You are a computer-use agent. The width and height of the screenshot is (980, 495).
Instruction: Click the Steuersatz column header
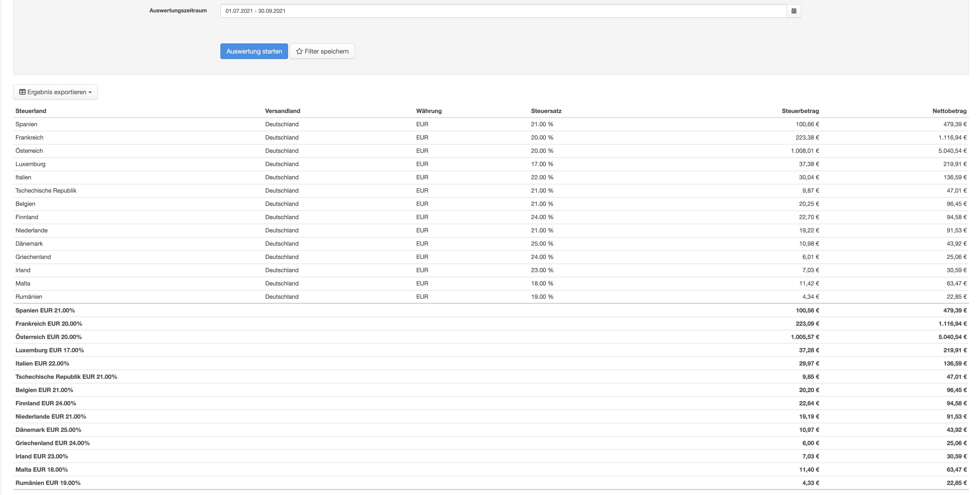(546, 111)
